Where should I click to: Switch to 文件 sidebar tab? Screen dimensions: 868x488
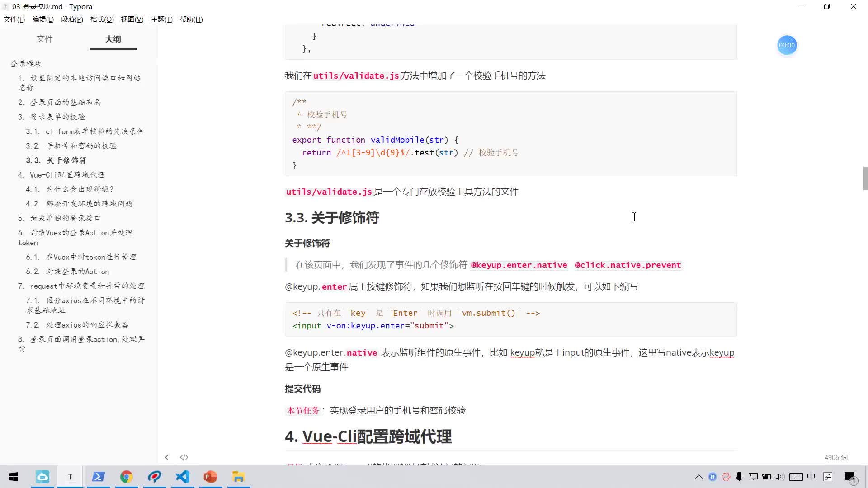point(45,39)
